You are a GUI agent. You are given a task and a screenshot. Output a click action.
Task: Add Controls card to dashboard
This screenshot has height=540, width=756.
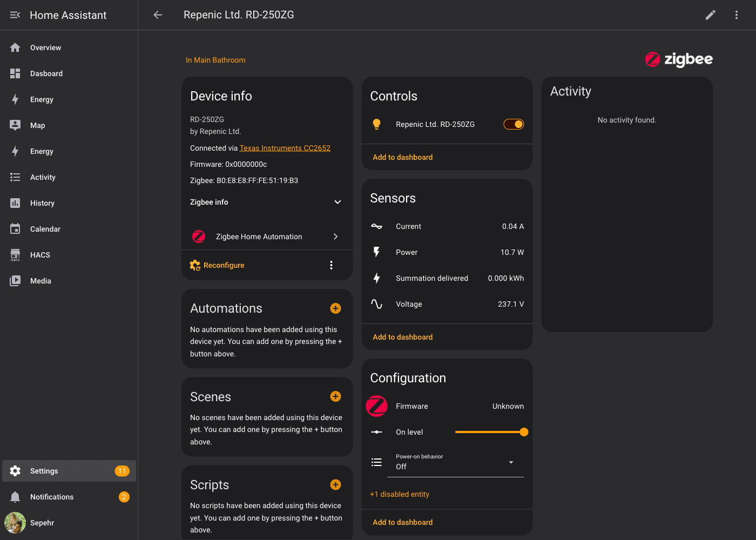click(x=403, y=157)
